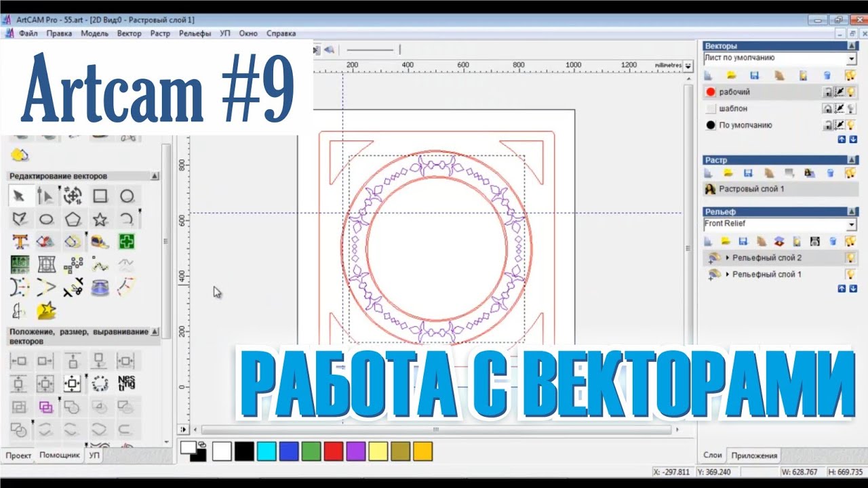The image size is (868, 488).
Task: Pick the purple color swatch
Action: [x=355, y=451]
